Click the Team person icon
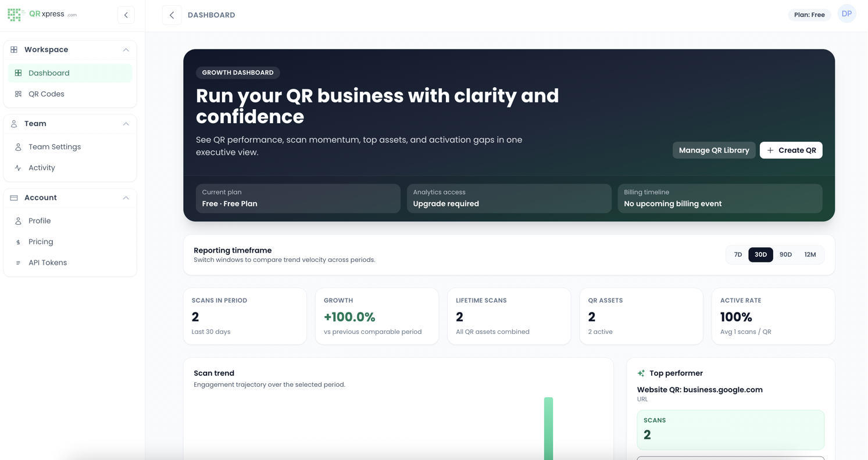The width and height of the screenshot is (868, 460). pos(14,124)
